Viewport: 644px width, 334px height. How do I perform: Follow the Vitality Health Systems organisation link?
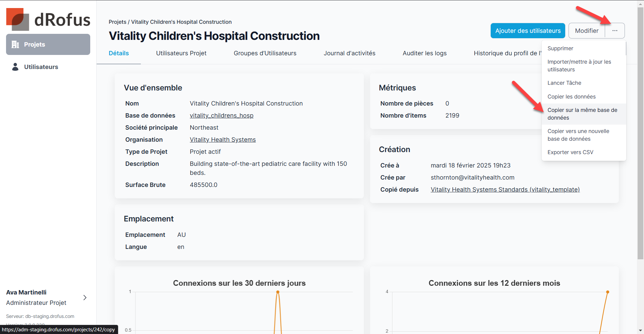222,140
